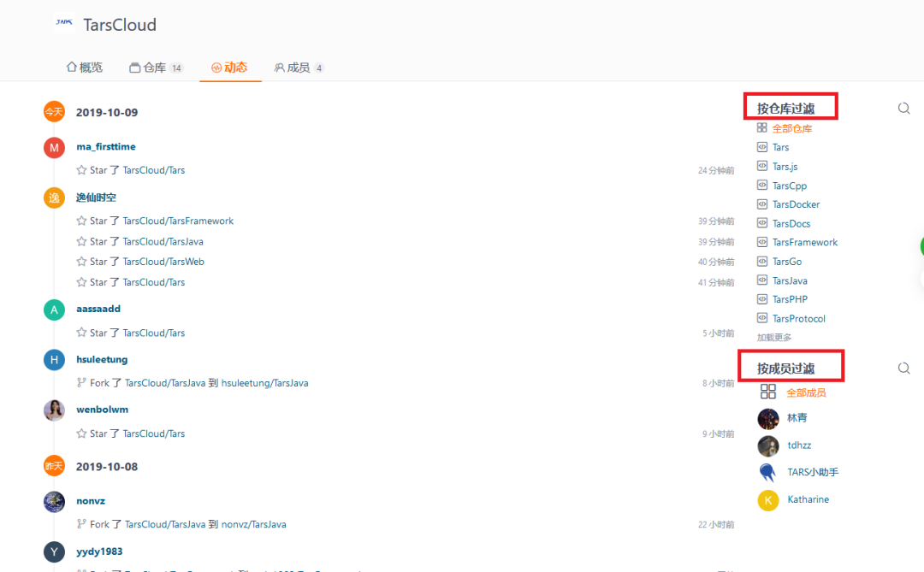The height and width of the screenshot is (572, 924).
Task: Click the search icon beside 按仓库过滤
Action: pos(903,109)
